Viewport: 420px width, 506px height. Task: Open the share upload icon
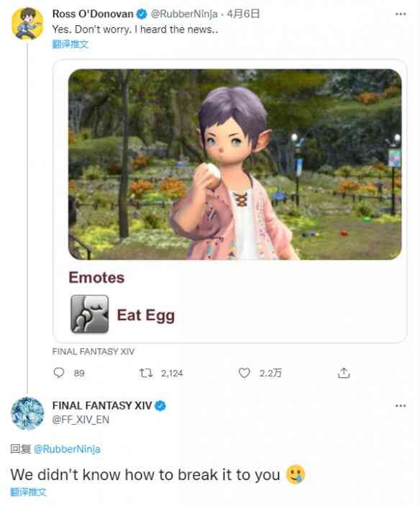344,373
